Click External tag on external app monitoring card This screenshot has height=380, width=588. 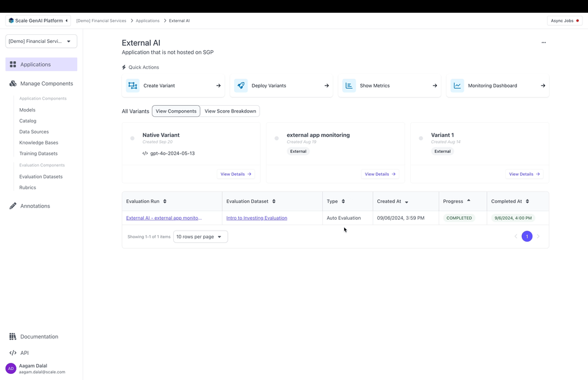tap(298, 151)
